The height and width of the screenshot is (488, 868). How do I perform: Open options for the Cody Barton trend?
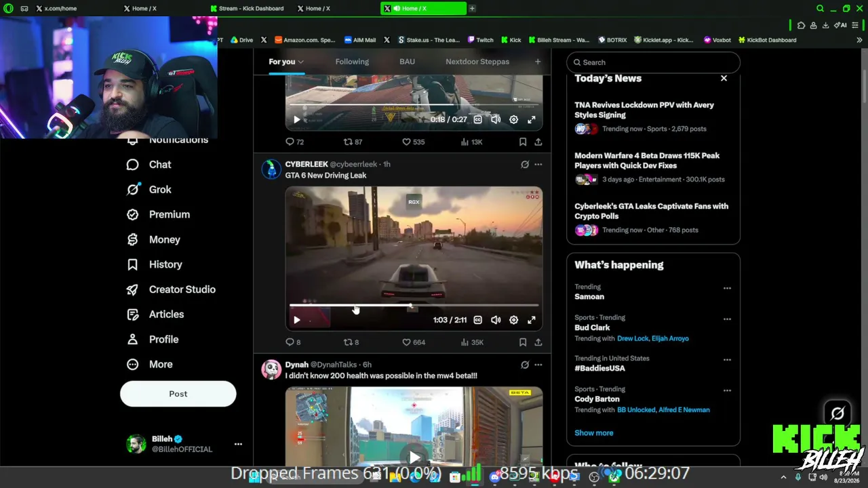point(727,390)
